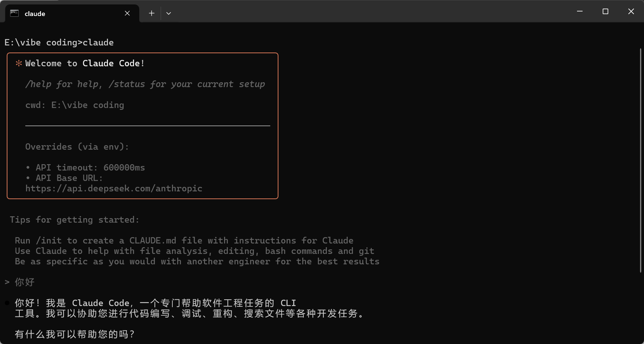
Task: Click the "Overrides (via env):" label
Action: pos(77,147)
